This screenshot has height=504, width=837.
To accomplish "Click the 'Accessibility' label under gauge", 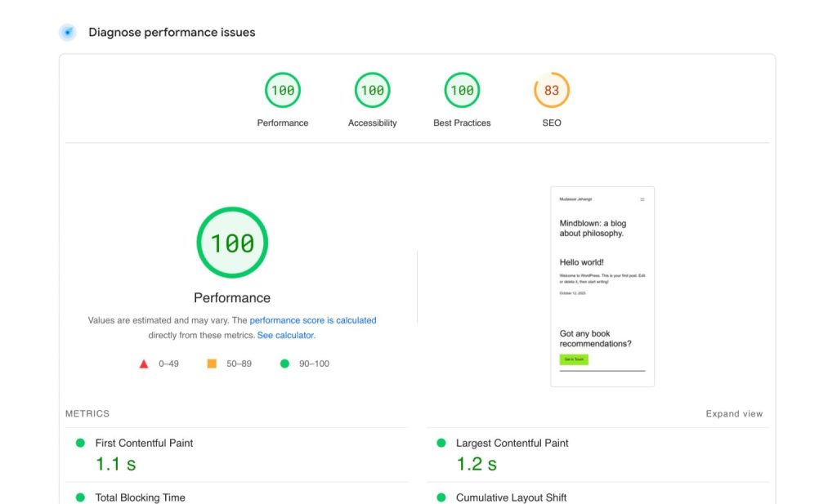I will tap(372, 123).
